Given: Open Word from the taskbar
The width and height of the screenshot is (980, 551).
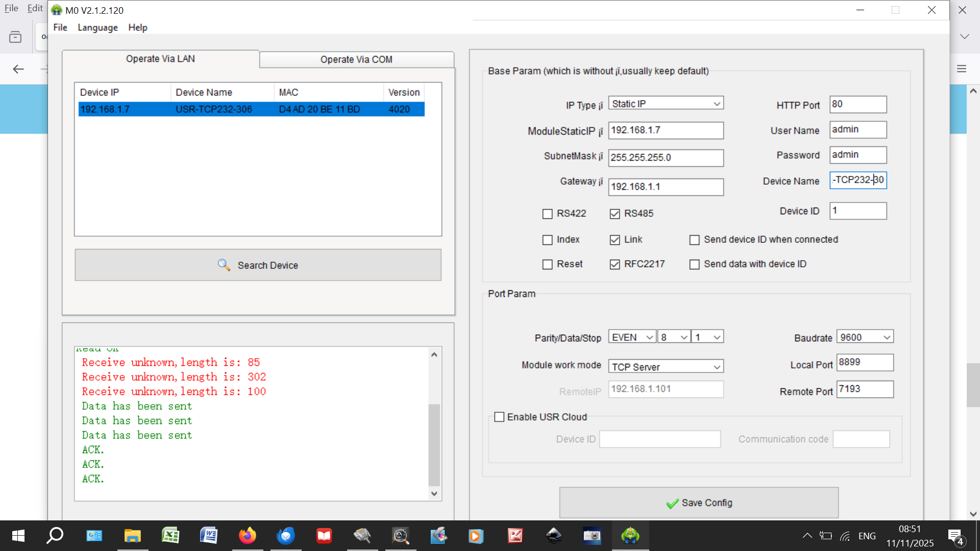Looking at the screenshot, I should coord(209,536).
